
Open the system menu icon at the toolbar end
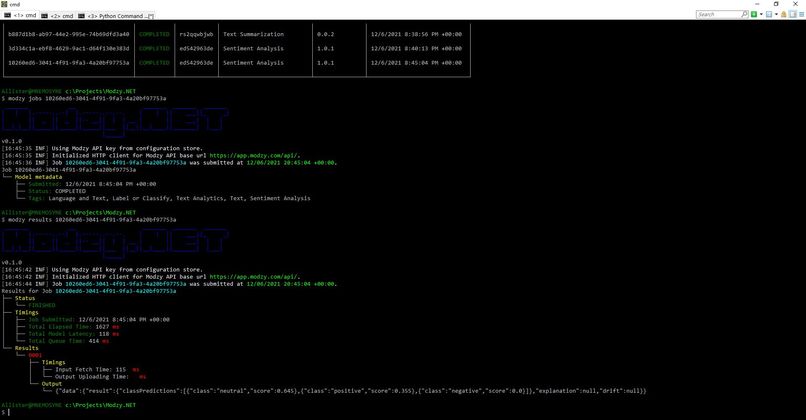click(x=801, y=14)
